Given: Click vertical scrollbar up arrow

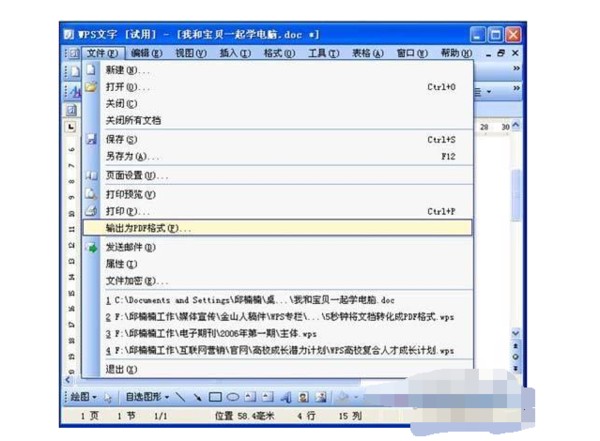Looking at the screenshot, I should 515,125.
